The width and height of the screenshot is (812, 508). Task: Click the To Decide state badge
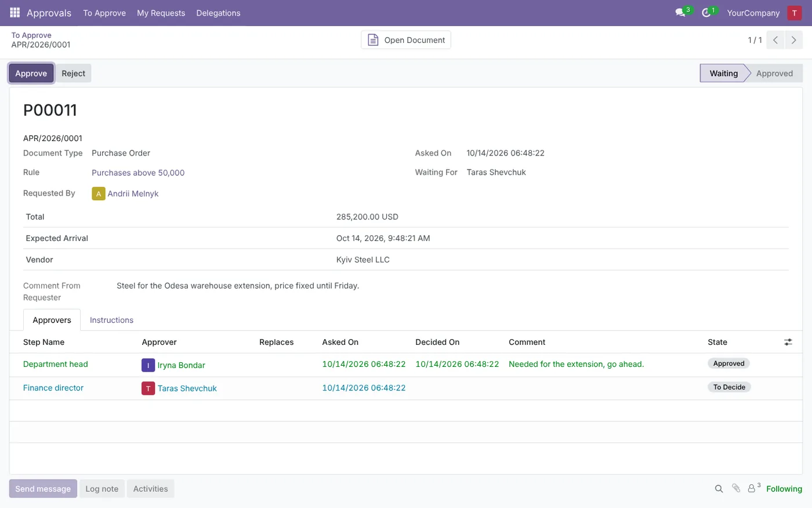729,387
